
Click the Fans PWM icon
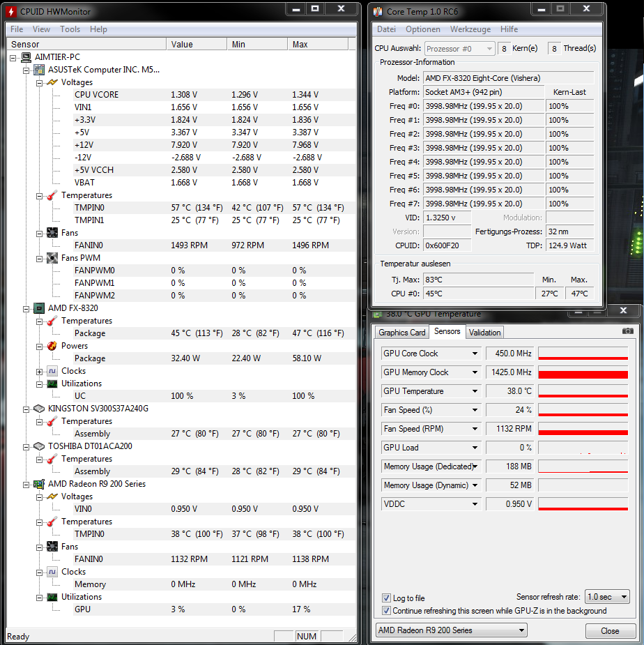(x=52, y=258)
